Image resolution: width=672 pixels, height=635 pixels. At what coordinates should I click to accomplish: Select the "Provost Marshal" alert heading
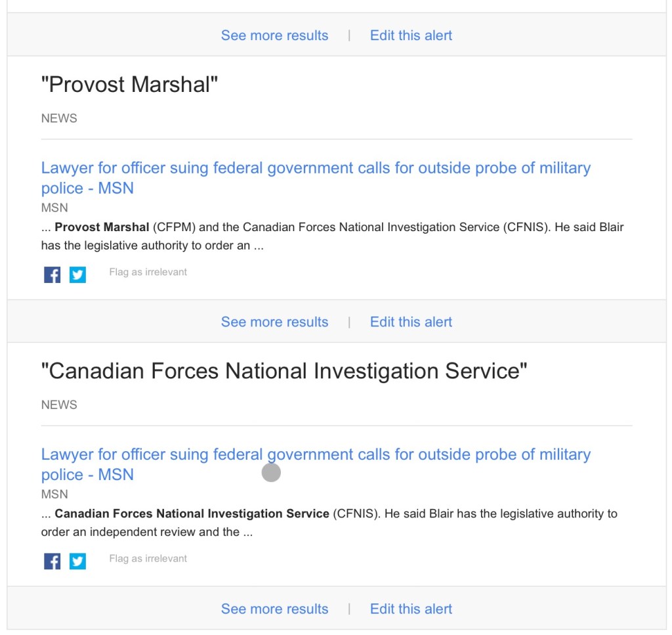pyautogui.click(x=129, y=85)
